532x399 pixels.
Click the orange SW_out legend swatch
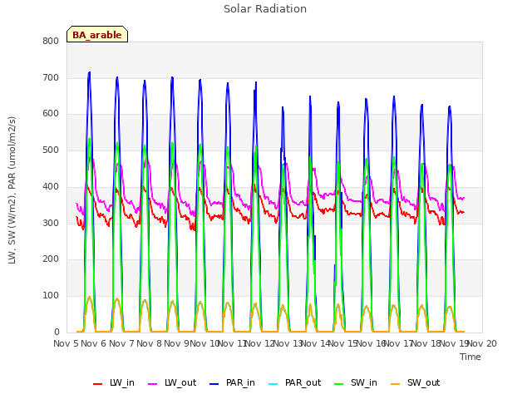(396, 384)
